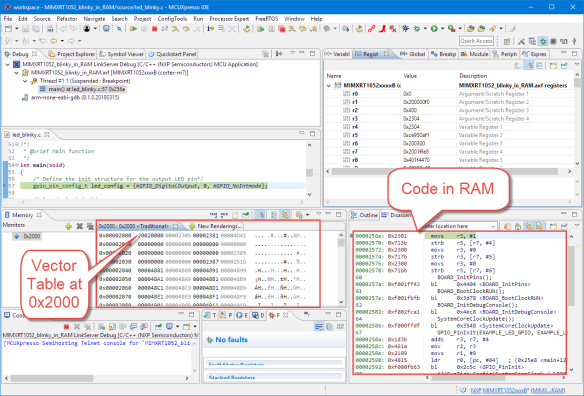Switch to the Debug perspective bug icon
Viewport: 584px width, 396px height.
[x=543, y=41]
